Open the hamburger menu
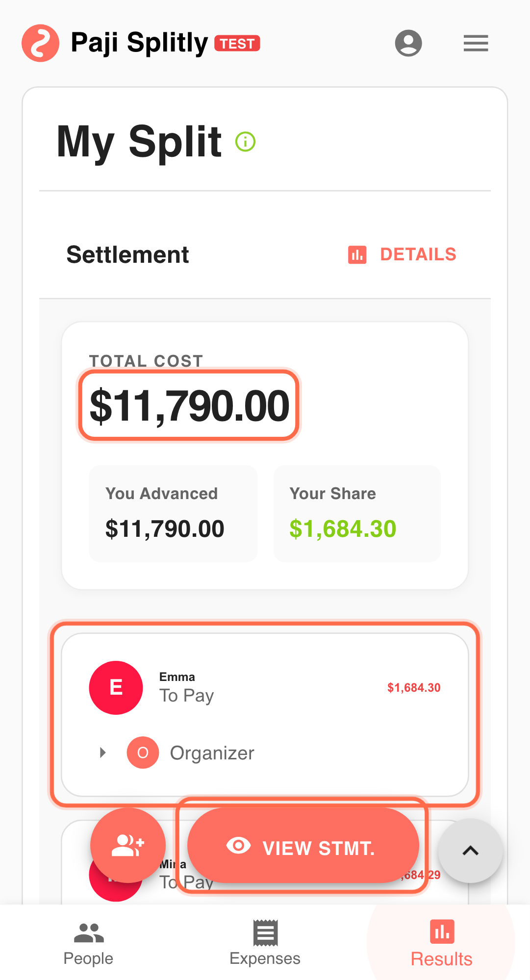Viewport: 530px width, 980px height. (x=476, y=43)
